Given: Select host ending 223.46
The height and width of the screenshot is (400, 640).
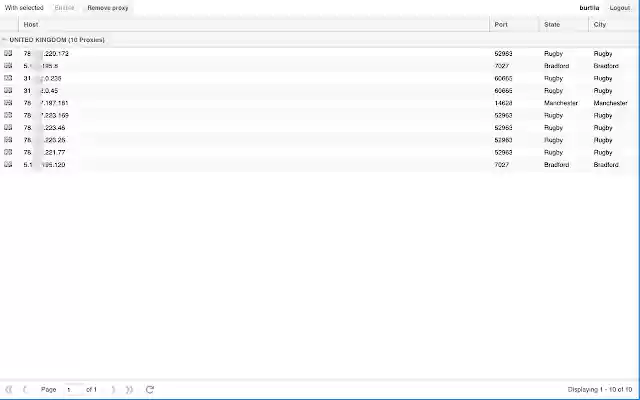Looking at the screenshot, I should click(44, 127).
